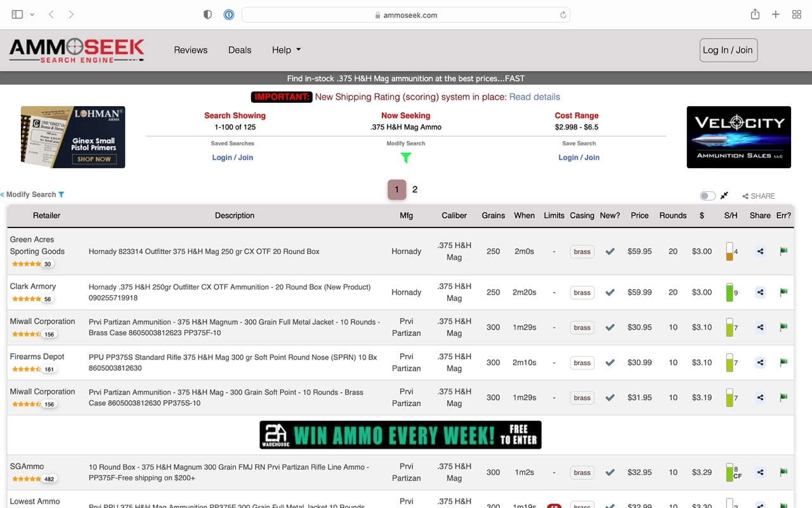Open the Deals page
Viewport: 812px width, 508px height.
coord(240,50)
